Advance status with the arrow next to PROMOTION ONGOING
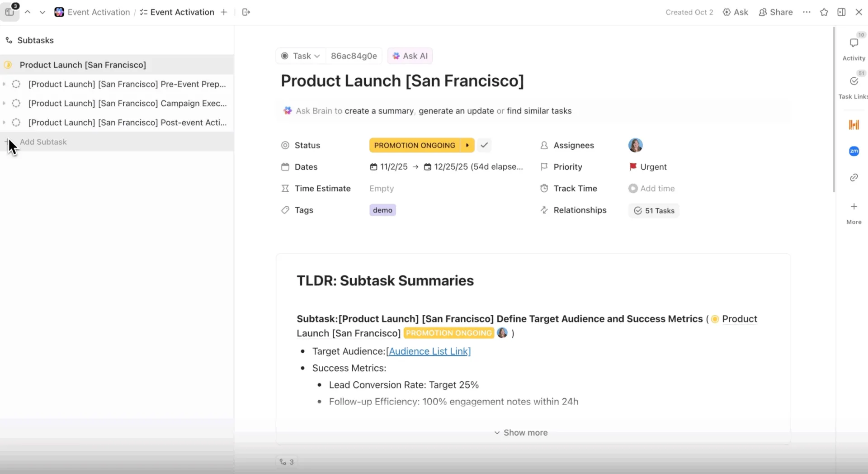 [467, 145]
